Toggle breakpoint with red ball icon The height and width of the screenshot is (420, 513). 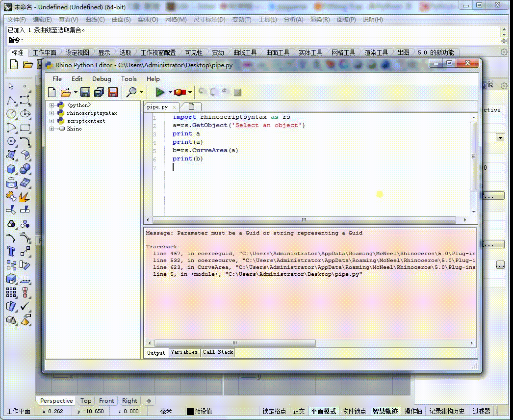pos(180,92)
